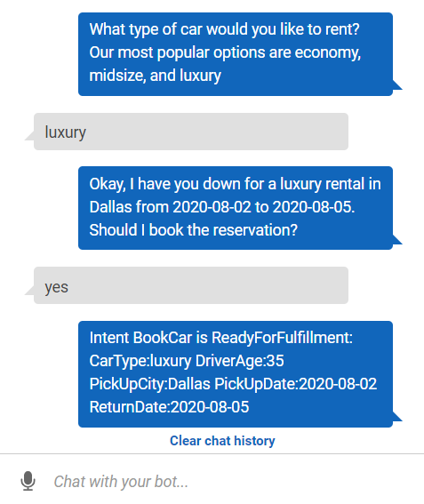Click the microphone icon to speak

pos(28,481)
